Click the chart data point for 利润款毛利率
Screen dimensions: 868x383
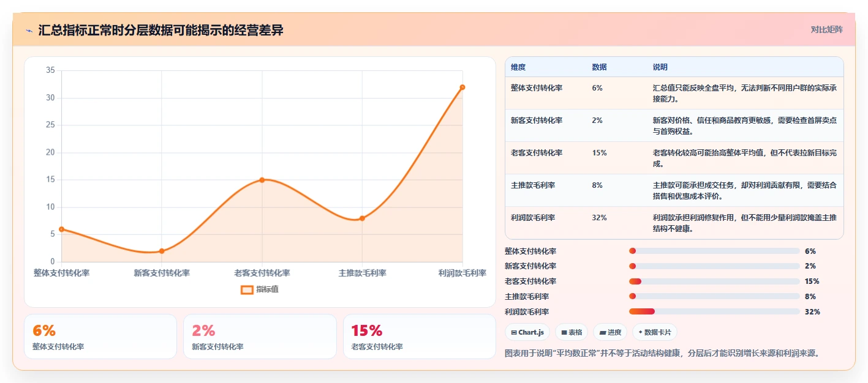(462, 87)
